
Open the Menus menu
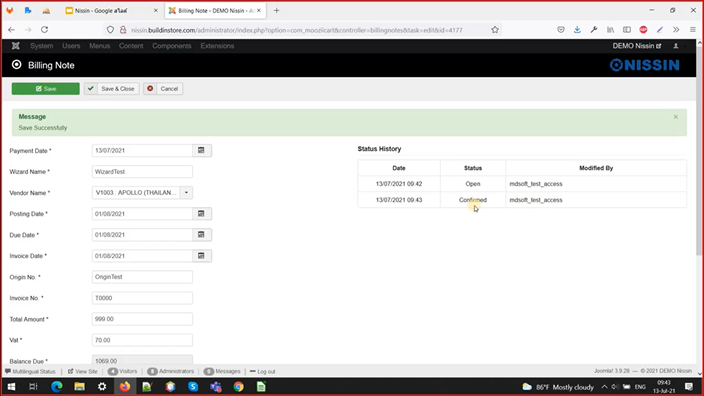point(100,46)
